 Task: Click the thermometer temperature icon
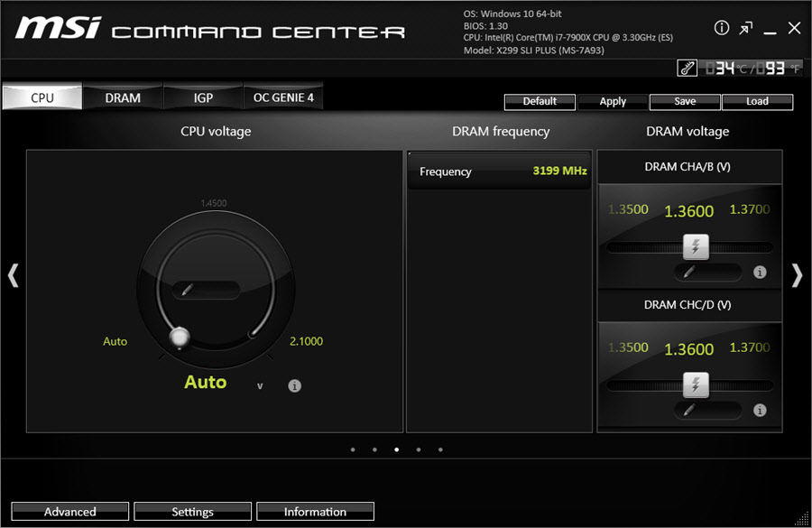[x=687, y=68]
